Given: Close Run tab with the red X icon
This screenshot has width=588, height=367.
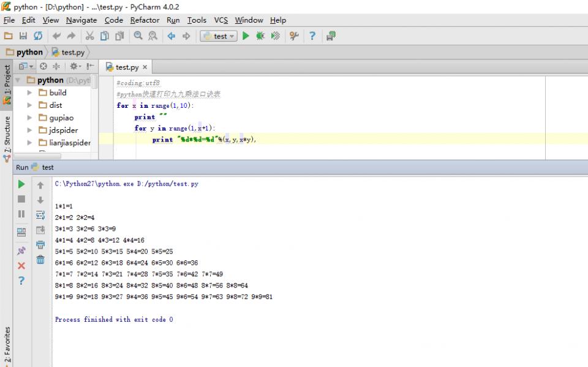Looking at the screenshot, I should [21, 266].
